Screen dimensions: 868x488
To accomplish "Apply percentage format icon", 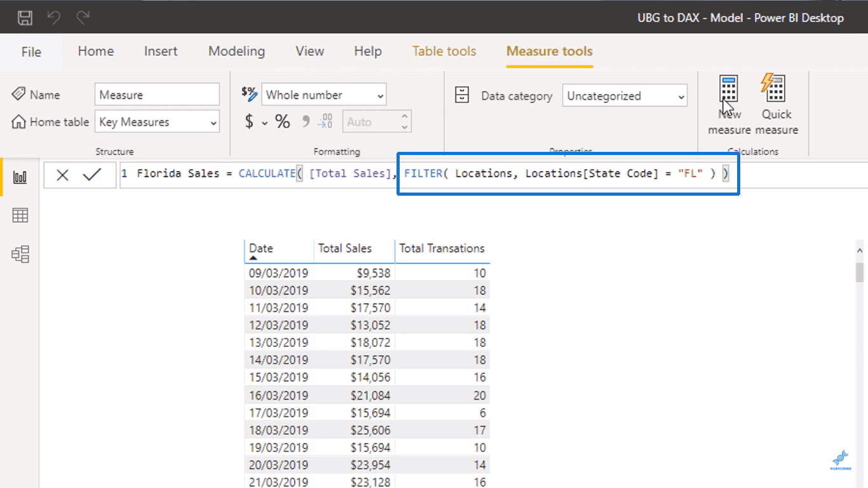I will pyautogui.click(x=282, y=121).
